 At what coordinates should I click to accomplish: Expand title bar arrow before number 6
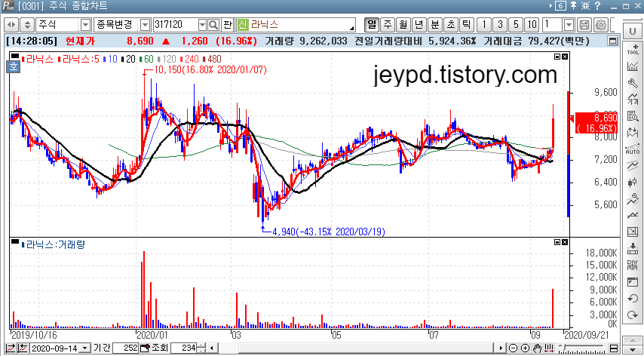pyautogui.click(x=550, y=6)
